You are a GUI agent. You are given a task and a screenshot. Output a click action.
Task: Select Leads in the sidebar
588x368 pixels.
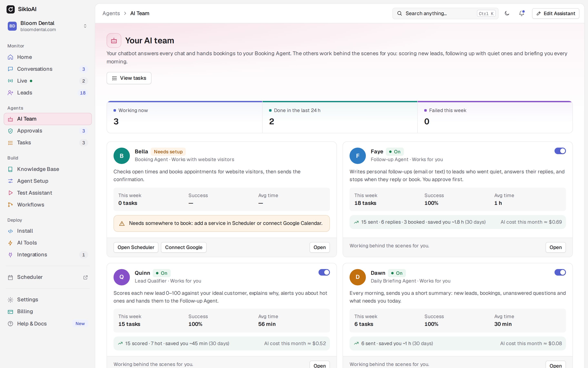[x=48, y=93]
